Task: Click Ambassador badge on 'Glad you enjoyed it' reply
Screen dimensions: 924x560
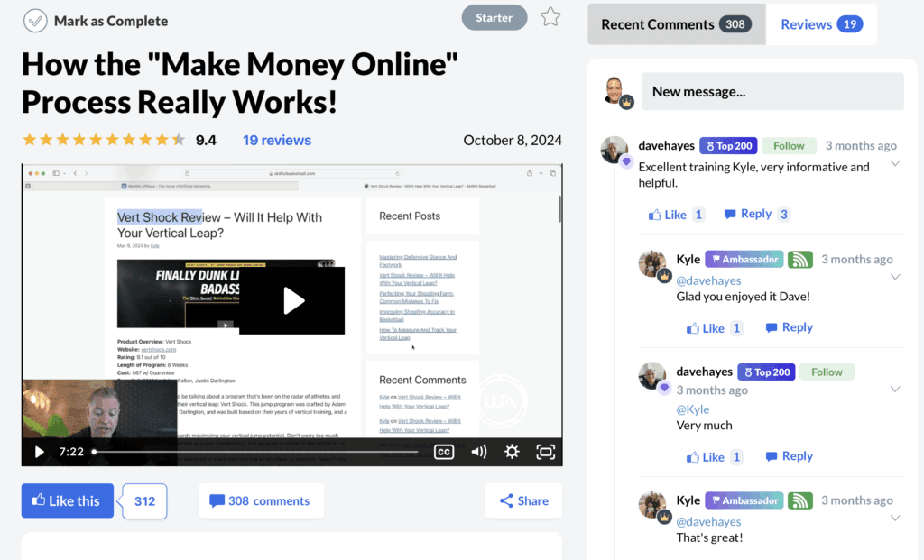Action: pyautogui.click(x=744, y=259)
